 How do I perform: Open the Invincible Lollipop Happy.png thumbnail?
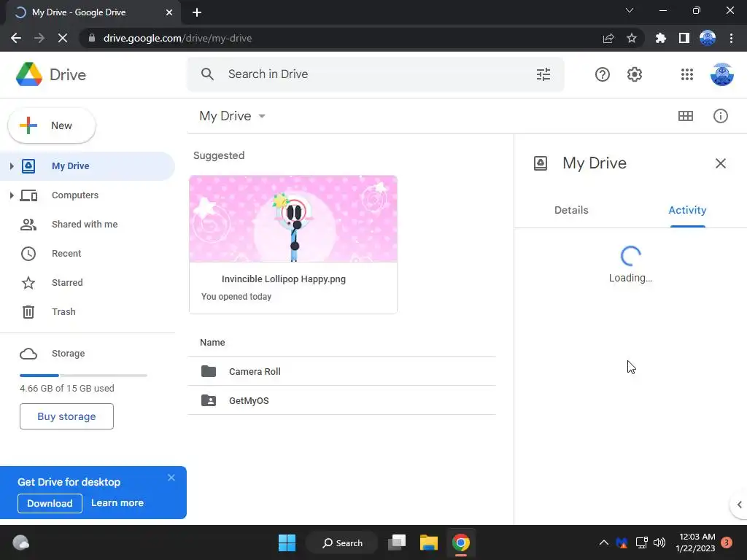coord(293,219)
